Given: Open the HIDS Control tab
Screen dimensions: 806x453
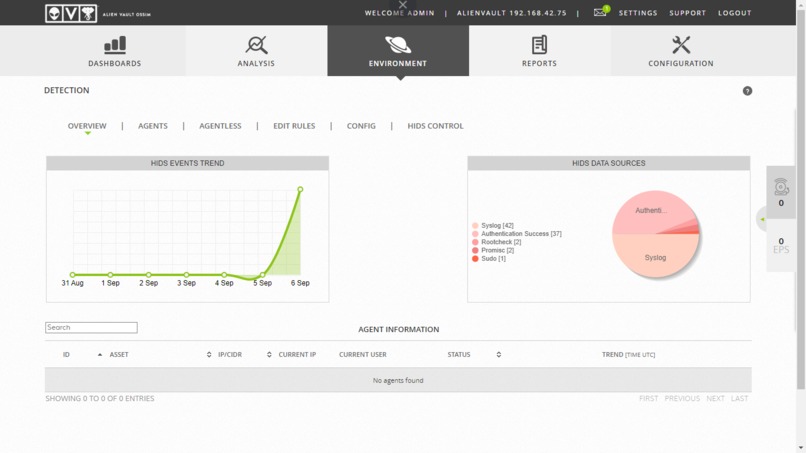Looking at the screenshot, I should coord(435,126).
